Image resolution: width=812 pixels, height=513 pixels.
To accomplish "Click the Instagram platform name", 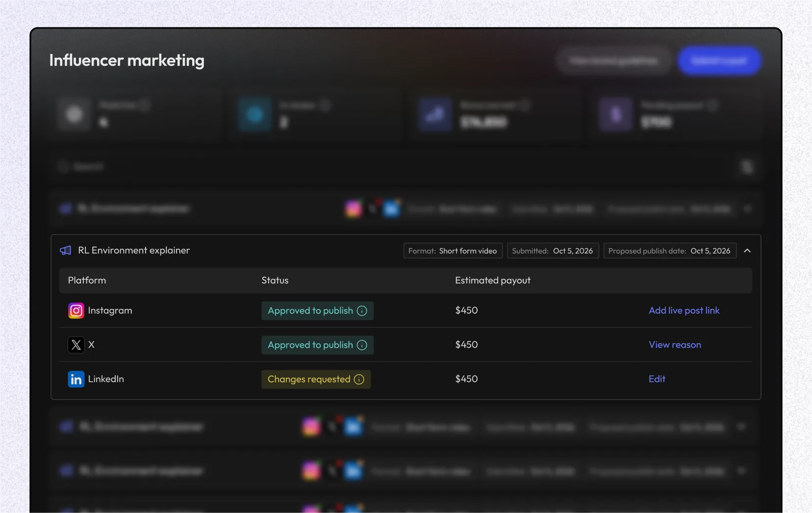I will pyautogui.click(x=110, y=310).
